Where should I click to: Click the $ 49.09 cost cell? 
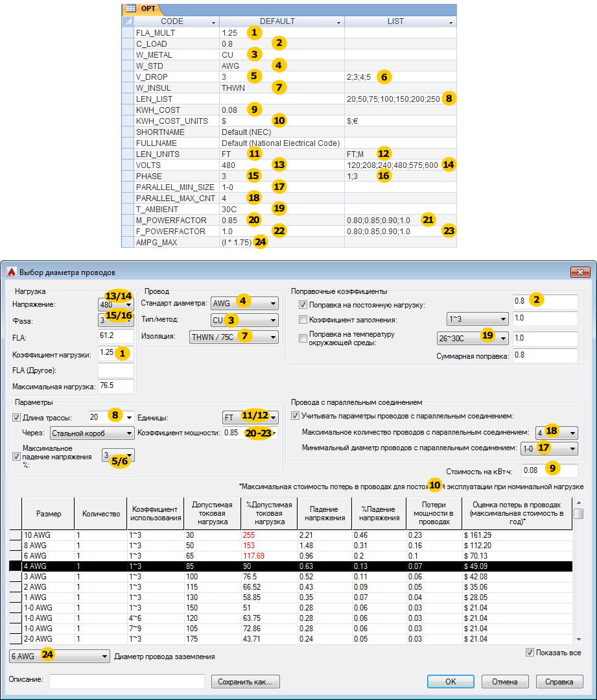pyautogui.click(x=517, y=566)
